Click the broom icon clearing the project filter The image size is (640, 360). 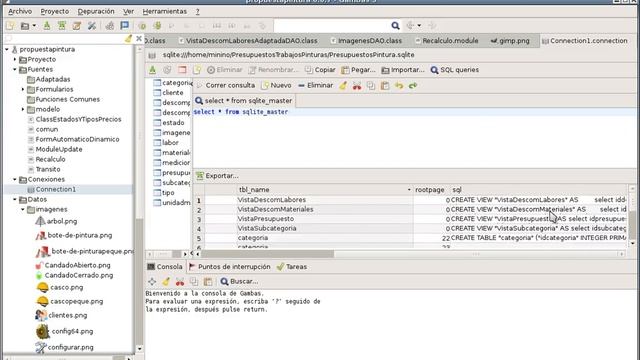(128, 39)
